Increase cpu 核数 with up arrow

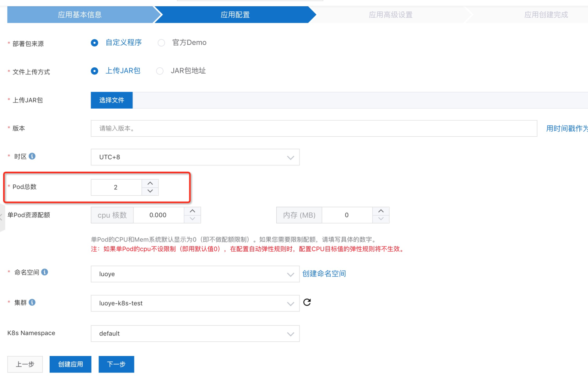coord(192,211)
